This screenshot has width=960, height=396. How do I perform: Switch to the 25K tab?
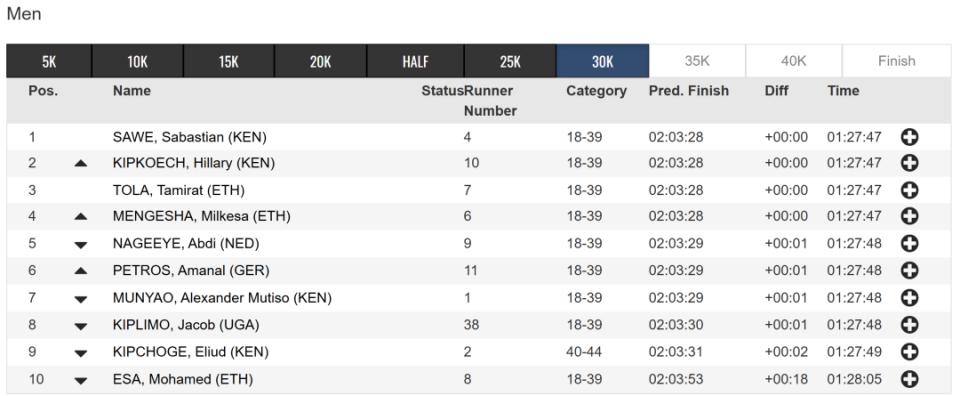click(x=510, y=61)
